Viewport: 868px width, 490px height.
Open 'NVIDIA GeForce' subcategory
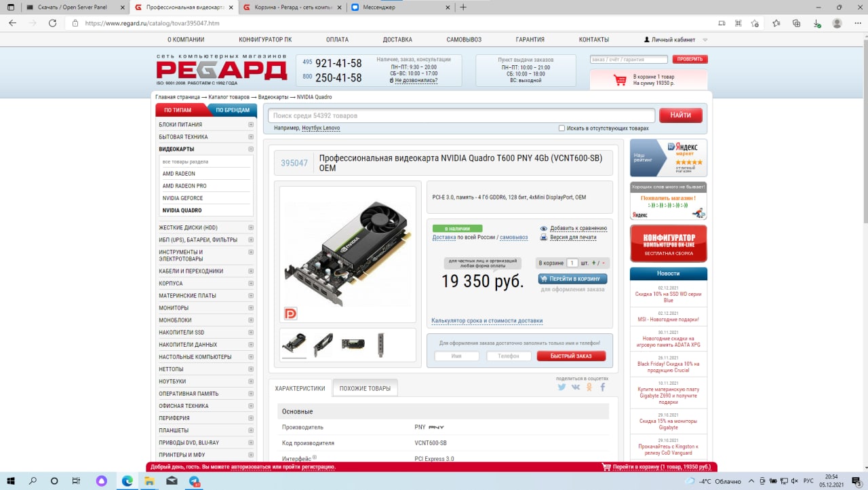tap(182, 198)
